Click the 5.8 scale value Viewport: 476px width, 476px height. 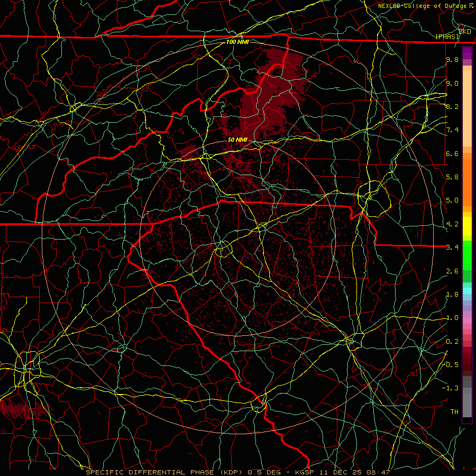452,177
